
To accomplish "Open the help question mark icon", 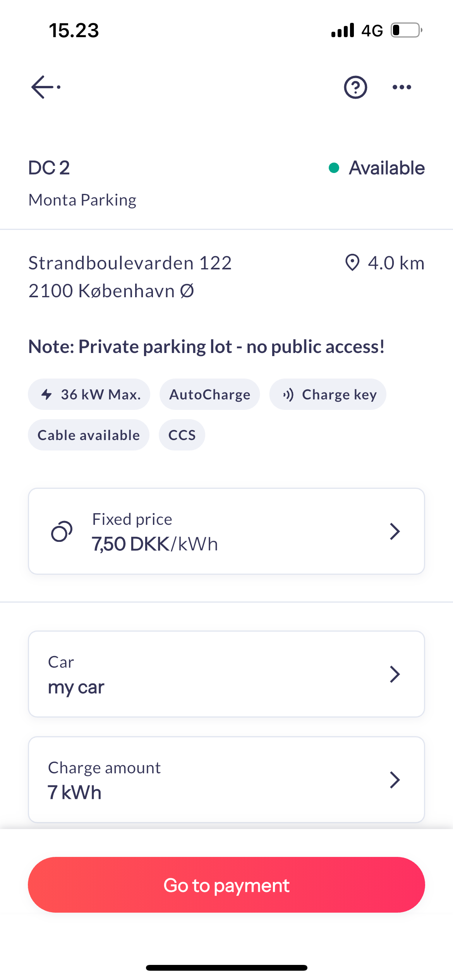I will point(355,87).
